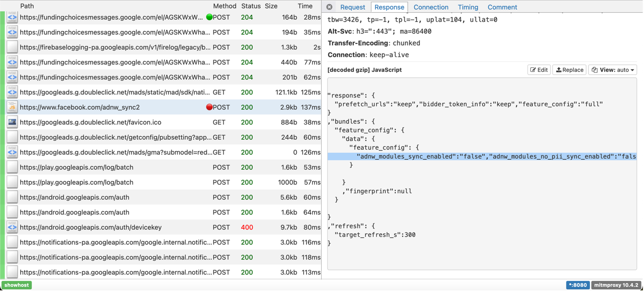Open the Comment tab
This screenshot has width=644, height=292.
click(x=502, y=7)
